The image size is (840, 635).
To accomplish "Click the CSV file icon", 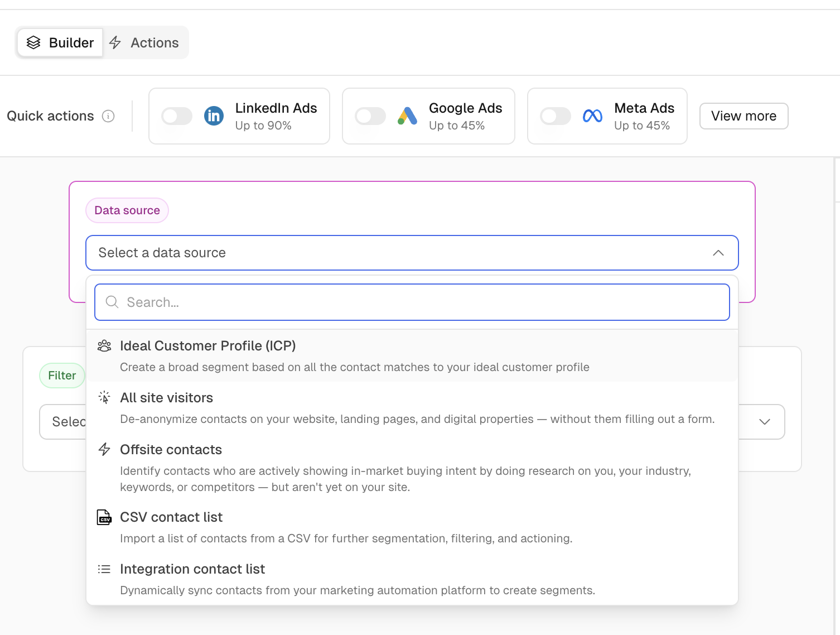I will [104, 517].
